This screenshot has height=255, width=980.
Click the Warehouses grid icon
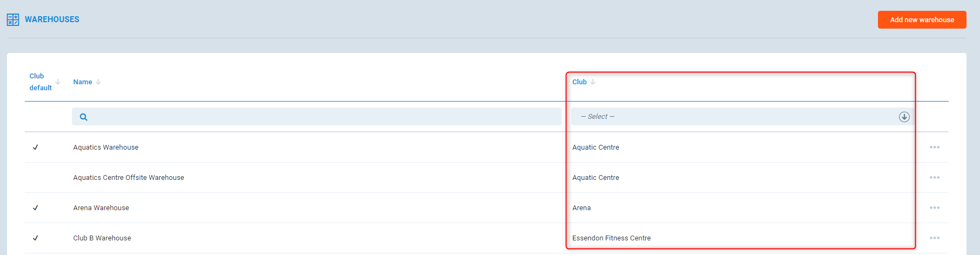13,20
